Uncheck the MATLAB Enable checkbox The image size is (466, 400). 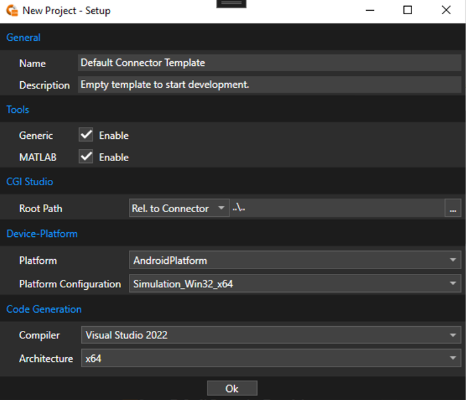pyautogui.click(x=86, y=157)
